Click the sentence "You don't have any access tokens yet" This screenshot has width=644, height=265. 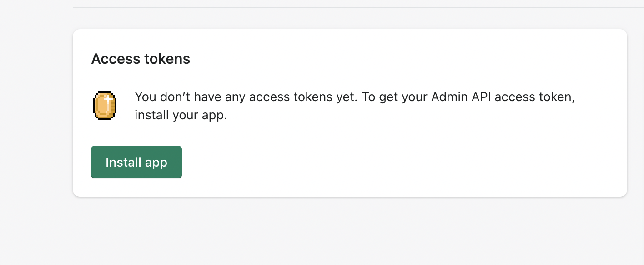coord(246,97)
